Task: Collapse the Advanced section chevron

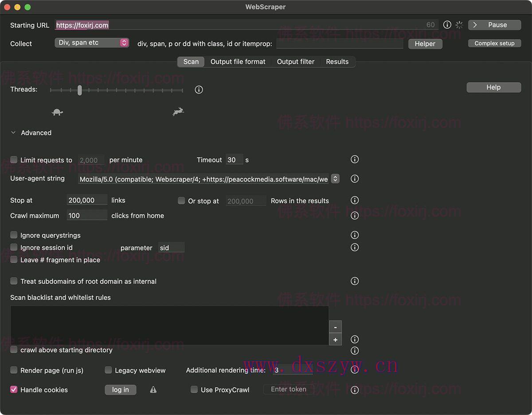Action: (x=13, y=133)
